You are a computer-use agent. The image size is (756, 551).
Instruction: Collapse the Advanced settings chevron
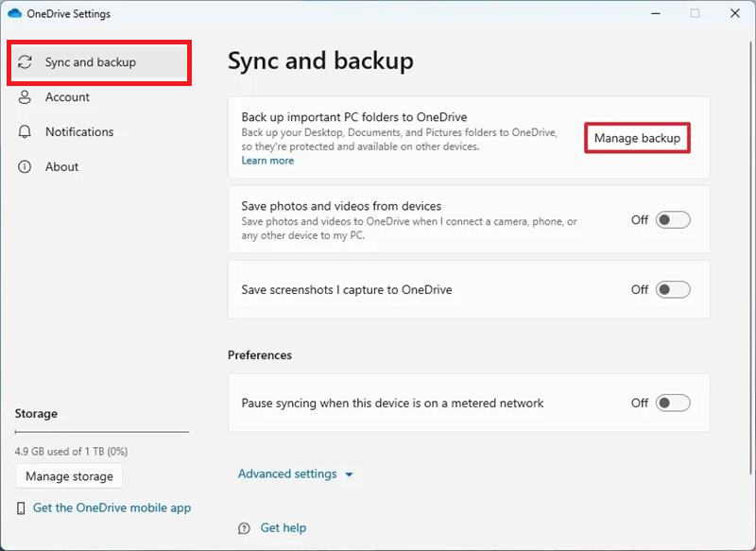tap(349, 474)
